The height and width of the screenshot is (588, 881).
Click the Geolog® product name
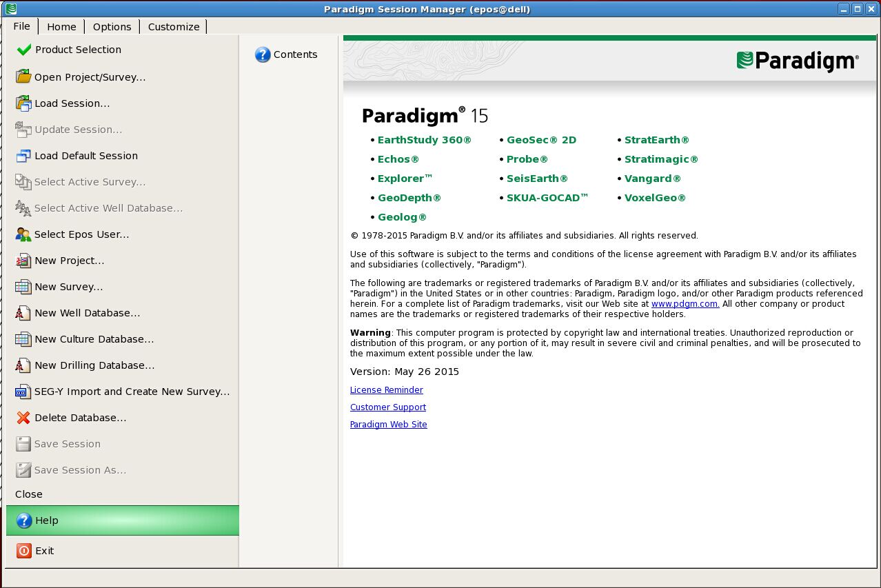pyautogui.click(x=403, y=217)
